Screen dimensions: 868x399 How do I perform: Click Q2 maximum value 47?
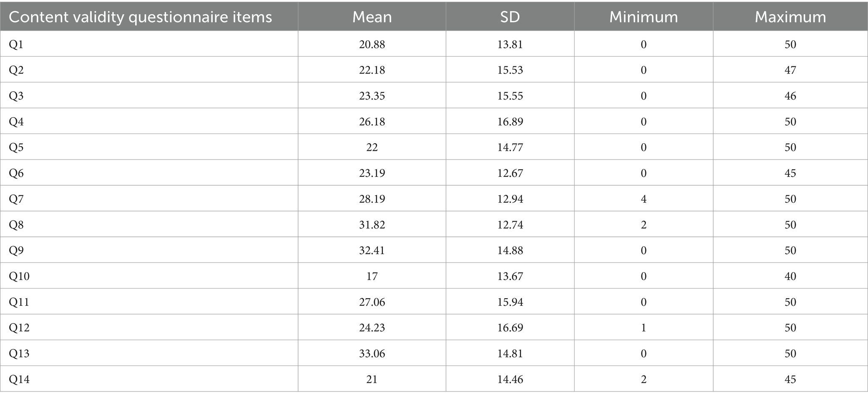(x=790, y=70)
